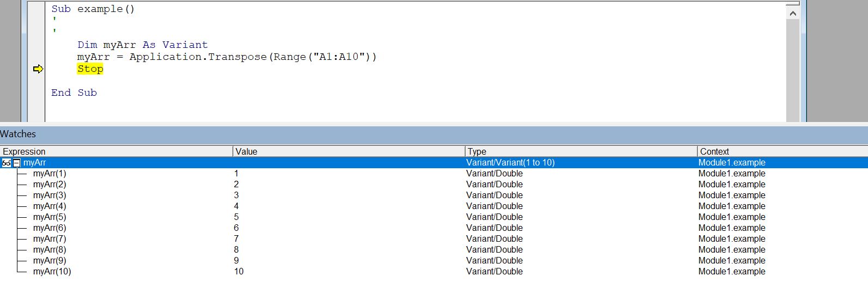Image resolution: width=868 pixels, height=300 pixels.
Task: Select the myArr(1) watch row
Action: pos(50,174)
